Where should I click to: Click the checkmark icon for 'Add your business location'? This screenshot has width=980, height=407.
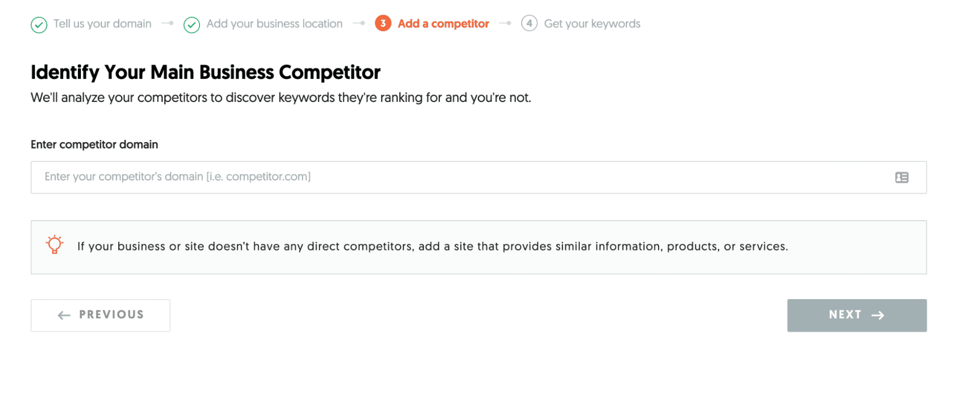click(x=191, y=24)
